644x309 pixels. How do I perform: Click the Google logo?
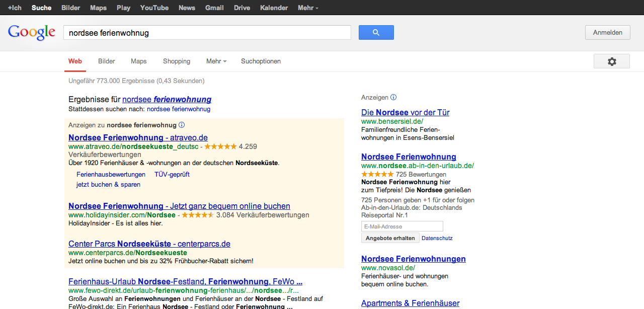point(31,33)
